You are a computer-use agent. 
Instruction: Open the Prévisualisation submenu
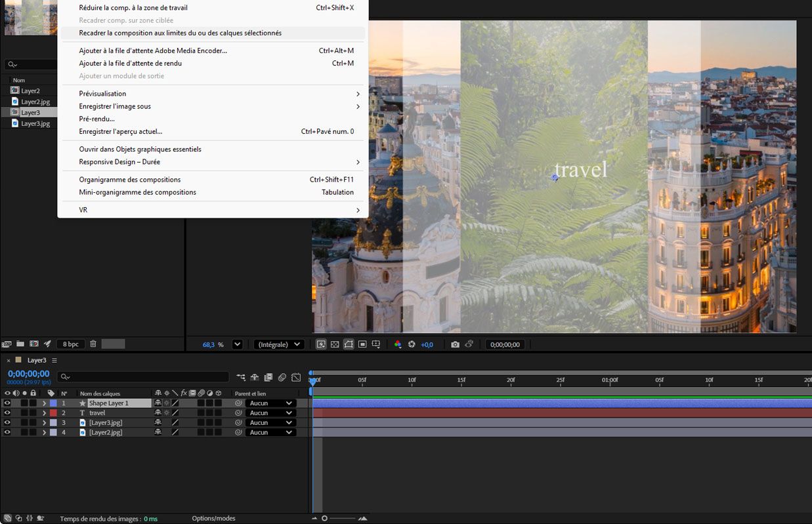(x=102, y=94)
